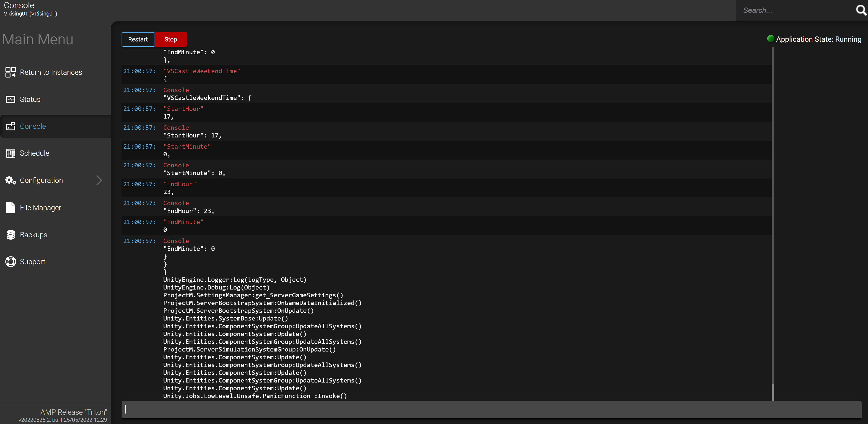Open Return to Instances menu item

(55, 72)
